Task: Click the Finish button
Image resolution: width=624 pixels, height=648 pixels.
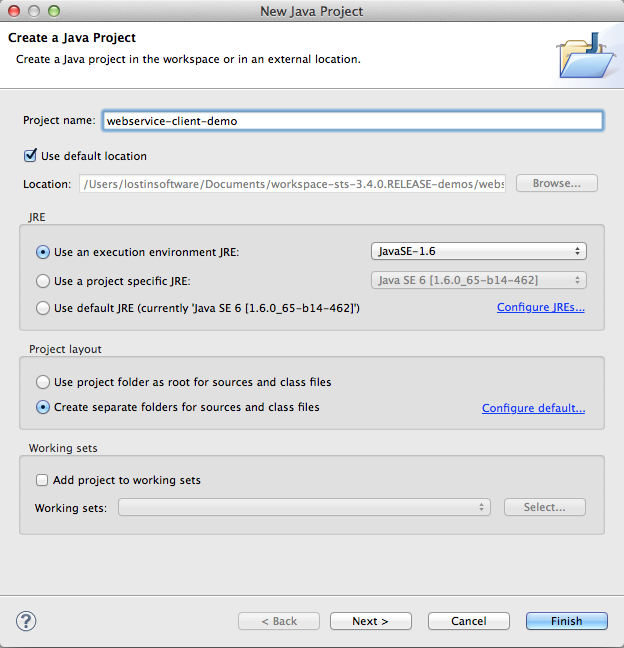Action: coord(567,621)
